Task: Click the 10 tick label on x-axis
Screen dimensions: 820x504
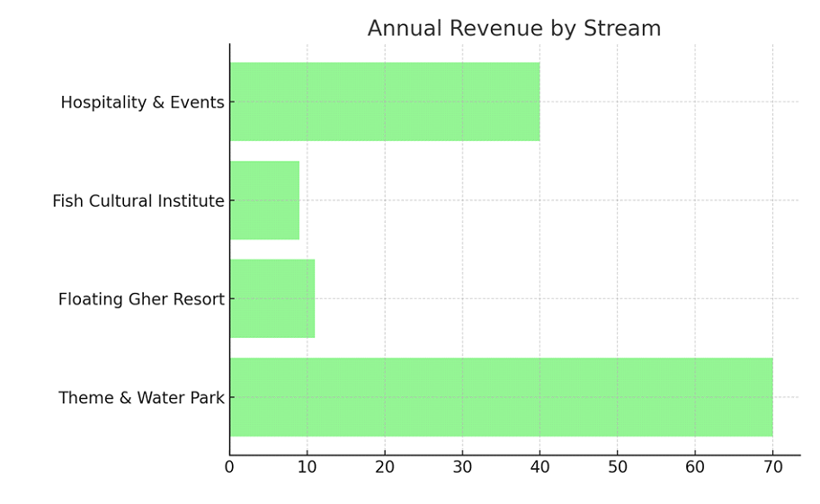Action: (307, 467)
